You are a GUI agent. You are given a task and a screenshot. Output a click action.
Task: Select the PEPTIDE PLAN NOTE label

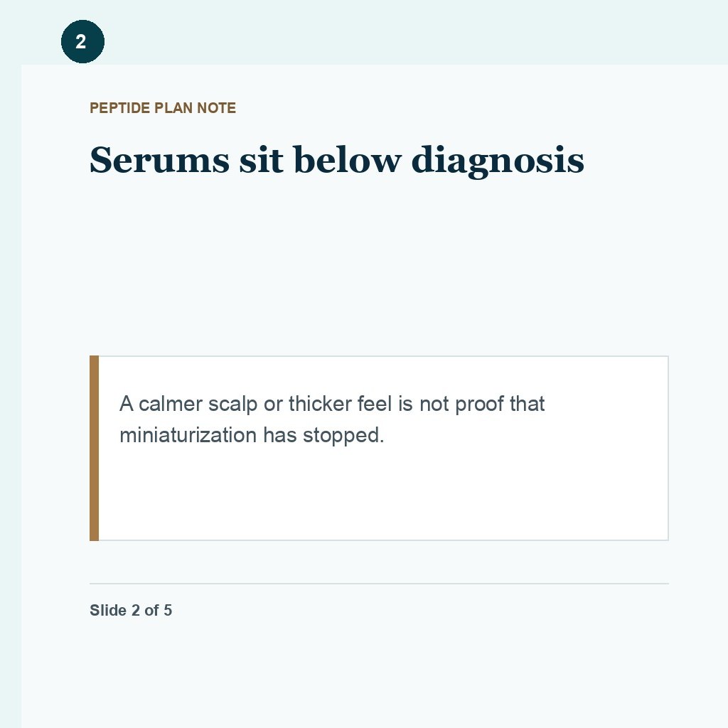(163, 108)
